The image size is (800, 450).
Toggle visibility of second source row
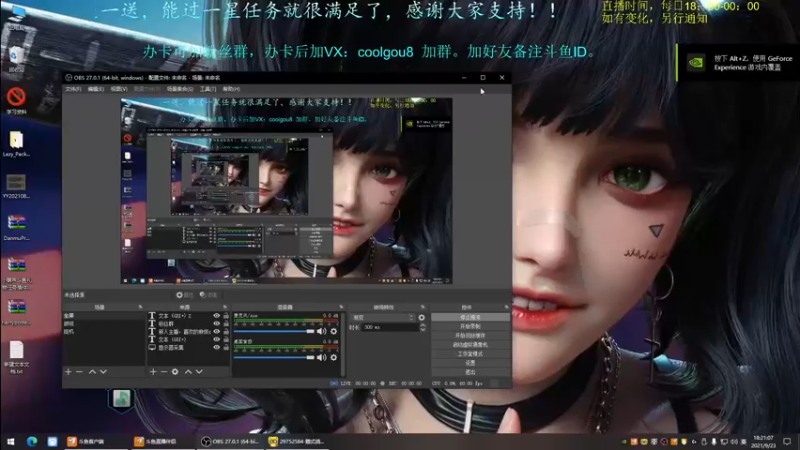[216, 323]
